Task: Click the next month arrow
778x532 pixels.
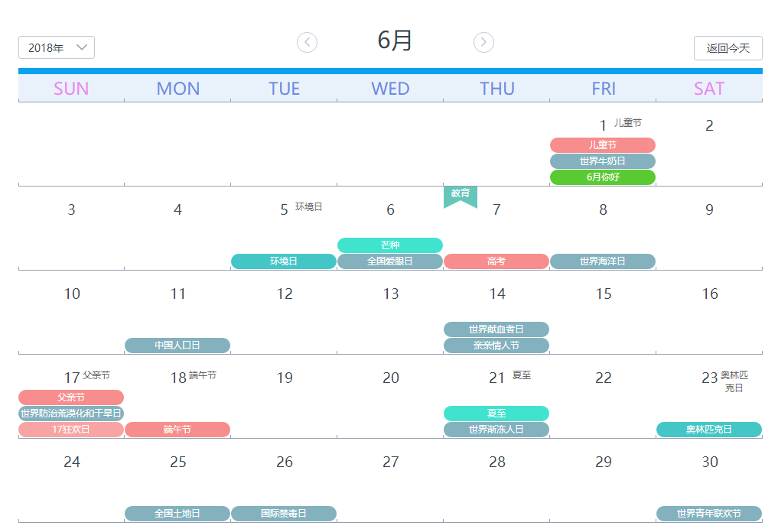Action: 483,42
